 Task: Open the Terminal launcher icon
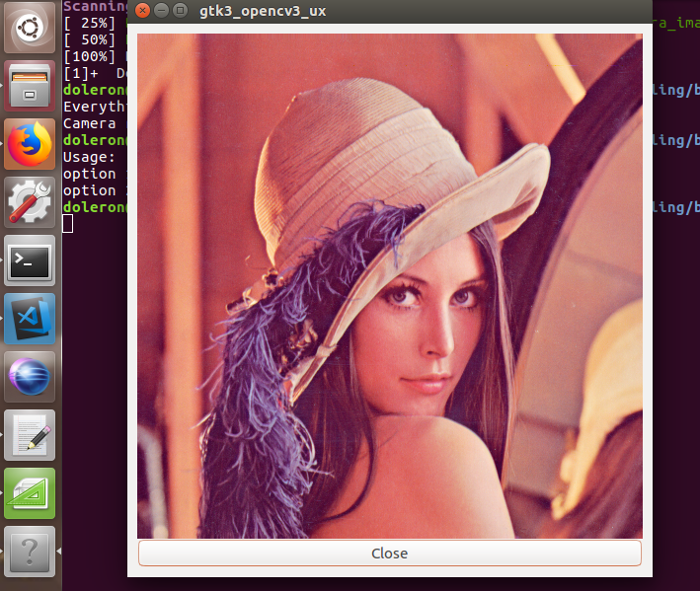(x=30, y=260)
